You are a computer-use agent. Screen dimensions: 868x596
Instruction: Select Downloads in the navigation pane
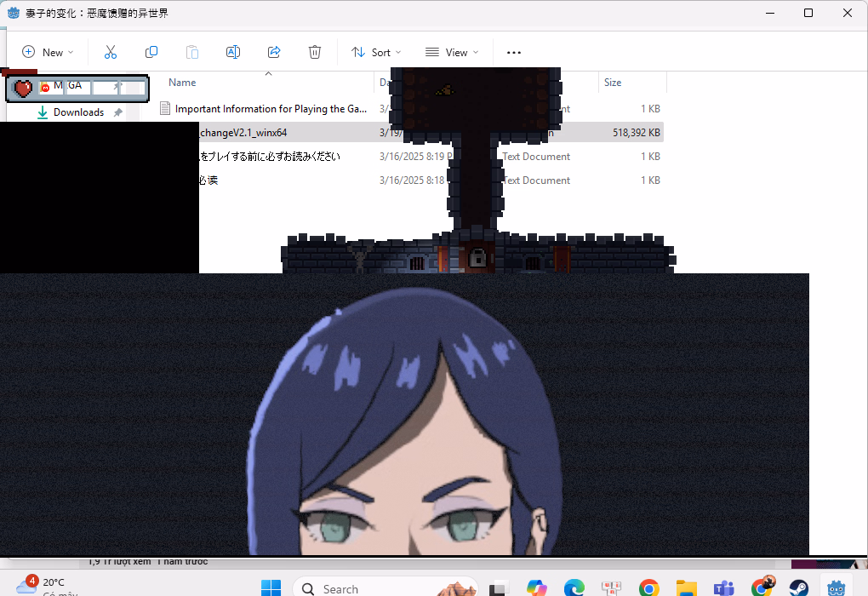click(78, 112)
